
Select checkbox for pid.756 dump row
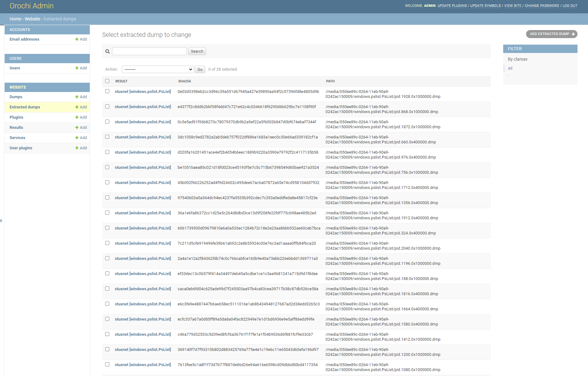pyautogui.click(x=107, y=167)
